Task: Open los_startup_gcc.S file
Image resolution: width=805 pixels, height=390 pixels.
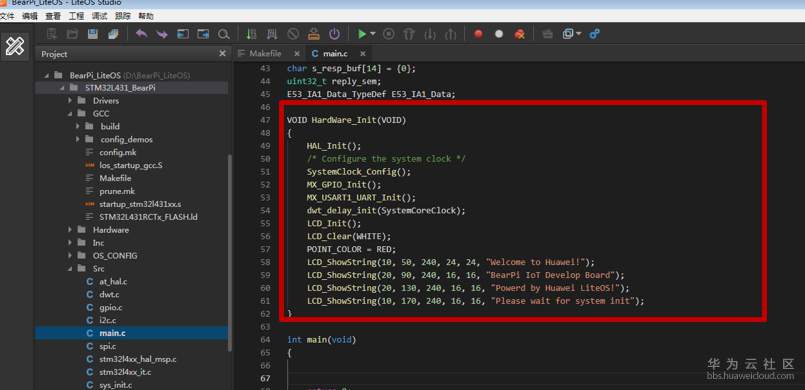Action: point(131,165)
